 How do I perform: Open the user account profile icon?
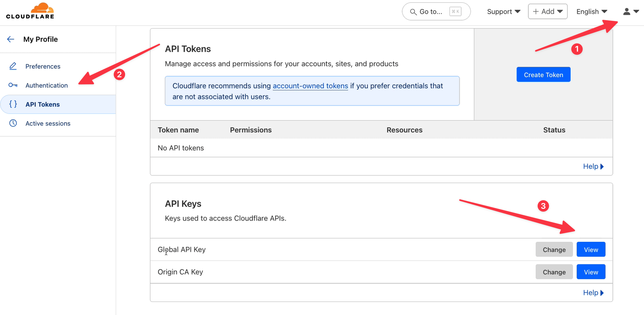tap(627, 11)
